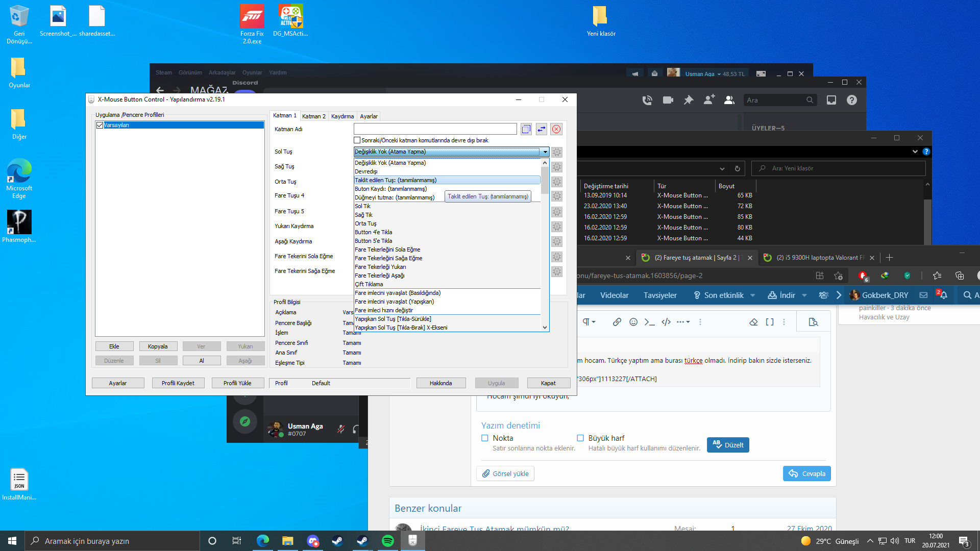The width and height of the screenshot is (980, 551).
Task: Click the Profili Kaydet button
Action: [x=178, y=383]
